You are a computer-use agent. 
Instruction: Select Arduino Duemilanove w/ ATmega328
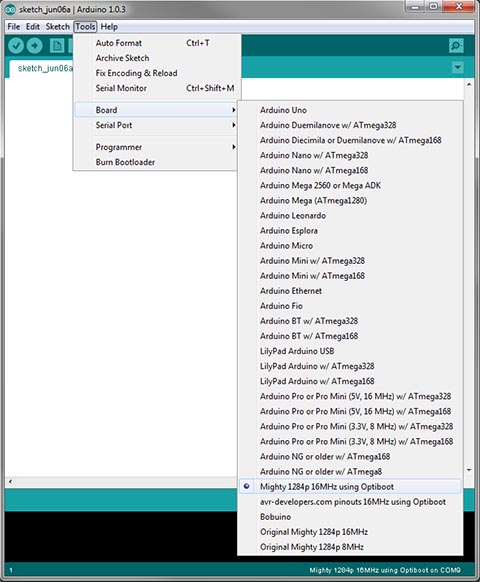click(350, 125)
